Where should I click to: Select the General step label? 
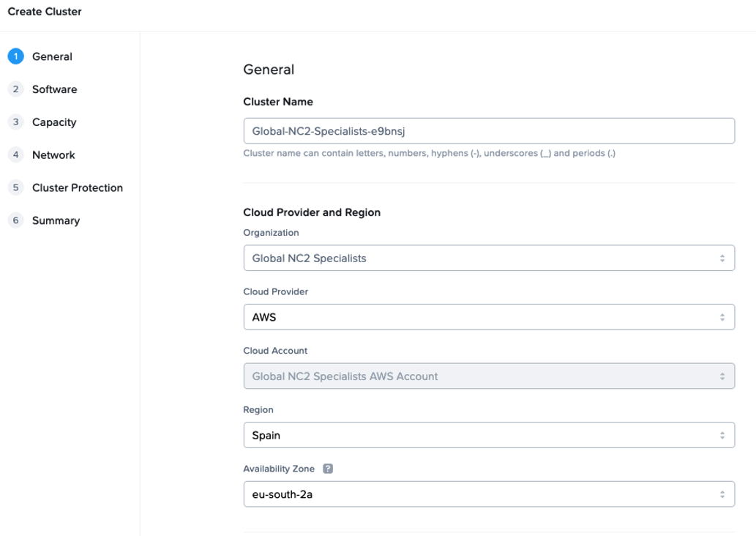coord(52,56)
